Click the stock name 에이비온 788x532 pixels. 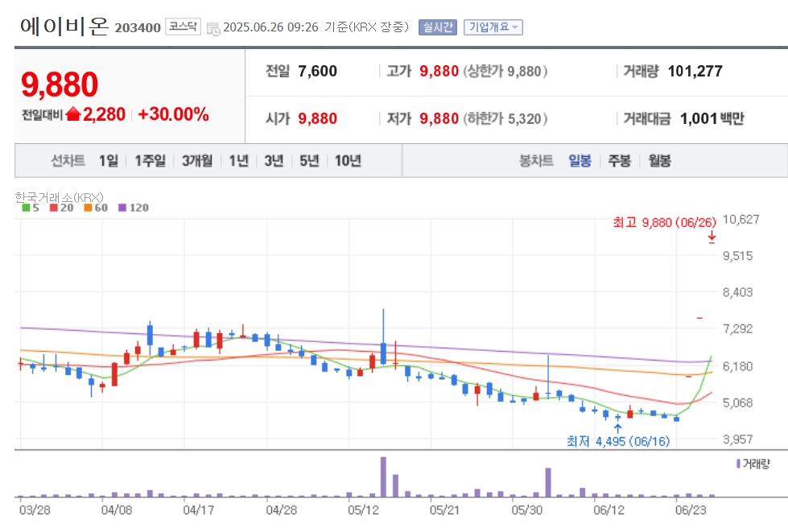[x=64, y=26]
